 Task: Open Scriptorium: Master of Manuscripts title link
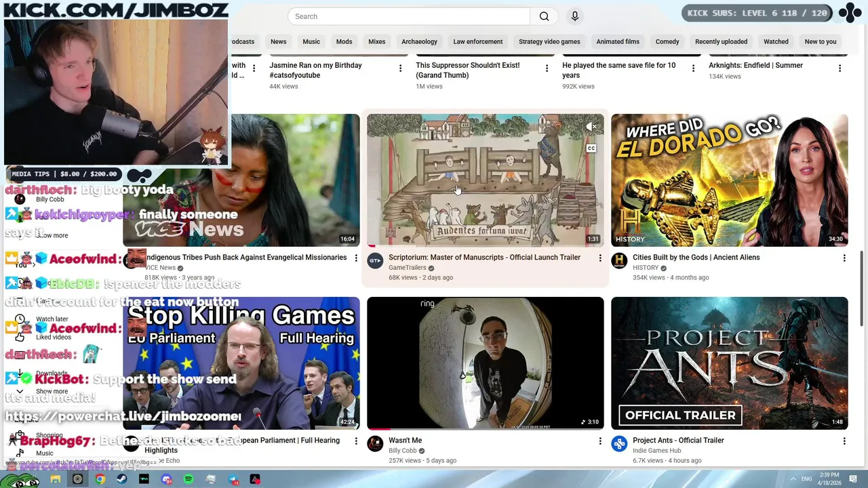click(x=484, y=258)
